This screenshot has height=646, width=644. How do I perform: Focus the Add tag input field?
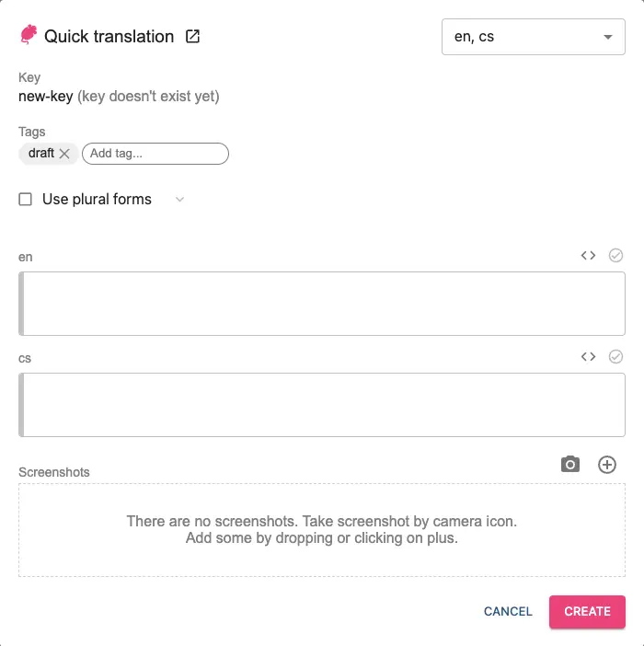pyautogui.click(x=155, y=154)
